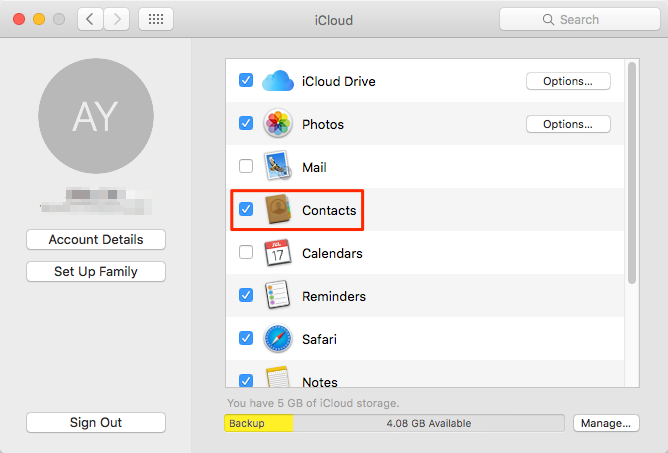Minimize window with the yellow button
Viewport: 668px width, 453px height.
click(39, 19)
